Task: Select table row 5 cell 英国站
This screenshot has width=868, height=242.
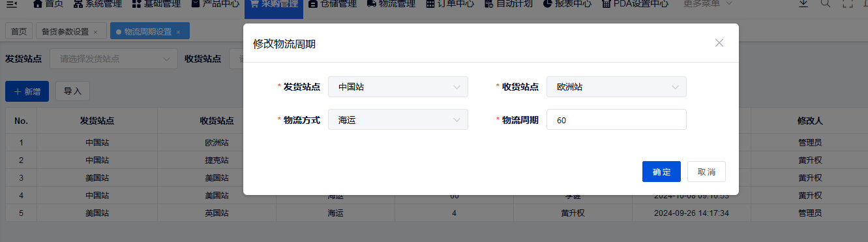Action: (x=217, y=213)
